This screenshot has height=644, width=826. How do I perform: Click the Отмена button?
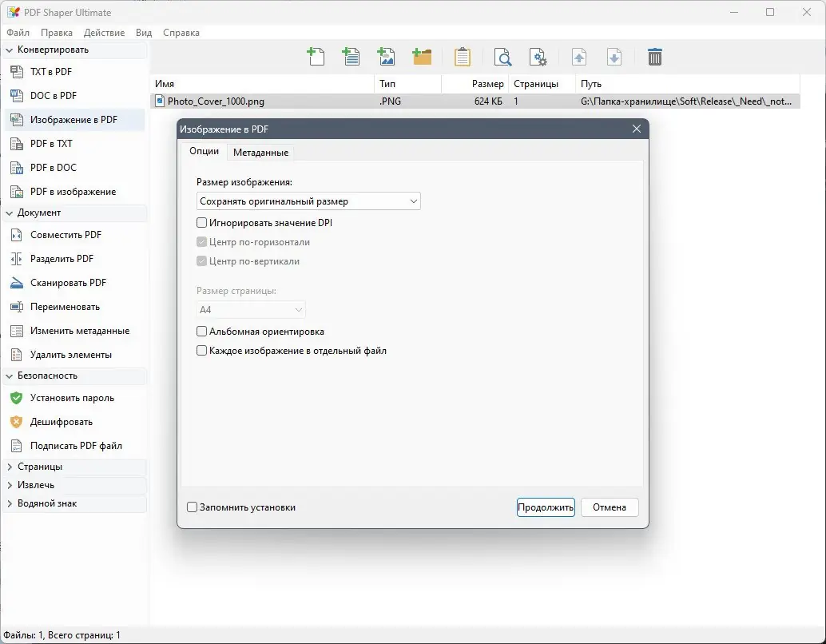(610, 507)
